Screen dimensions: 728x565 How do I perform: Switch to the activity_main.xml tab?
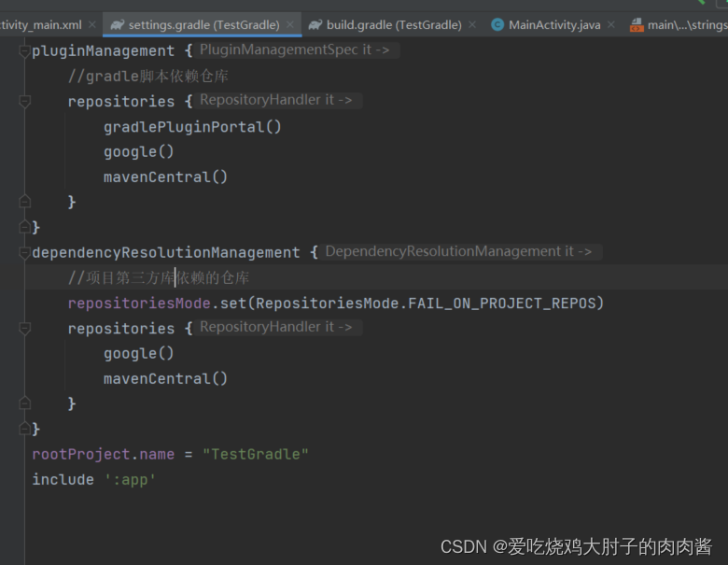pos(41,25)
